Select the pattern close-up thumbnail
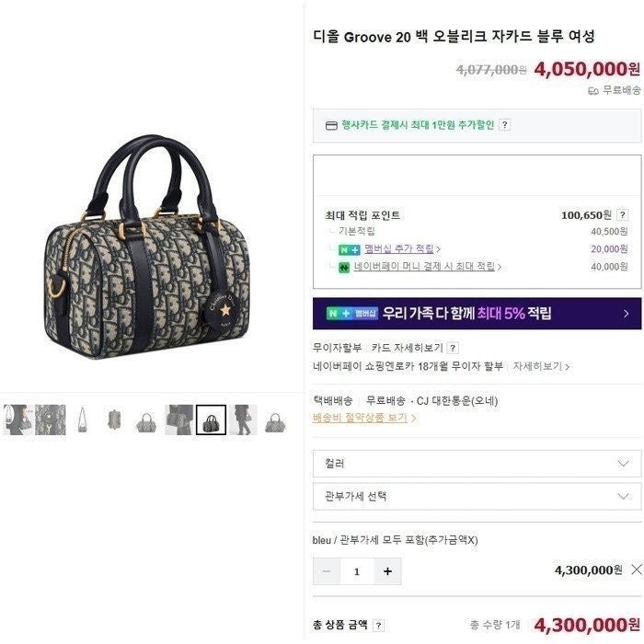 (50, 420)
